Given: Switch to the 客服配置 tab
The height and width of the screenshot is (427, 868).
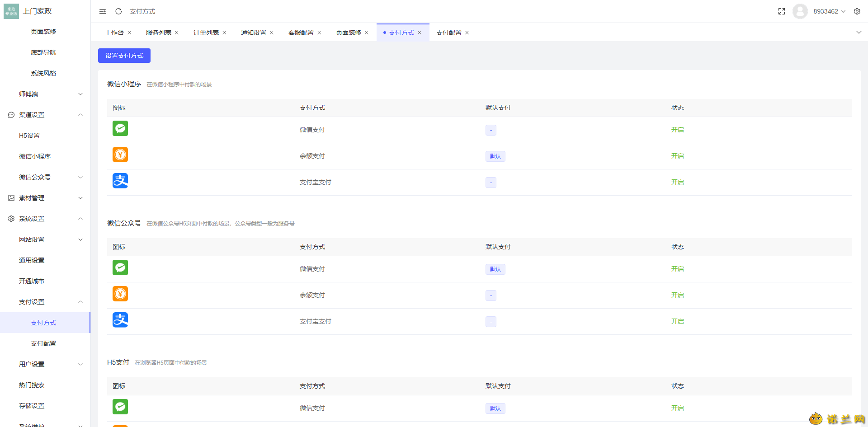Looking at the screenshot, I should click(x=301, y=33).
